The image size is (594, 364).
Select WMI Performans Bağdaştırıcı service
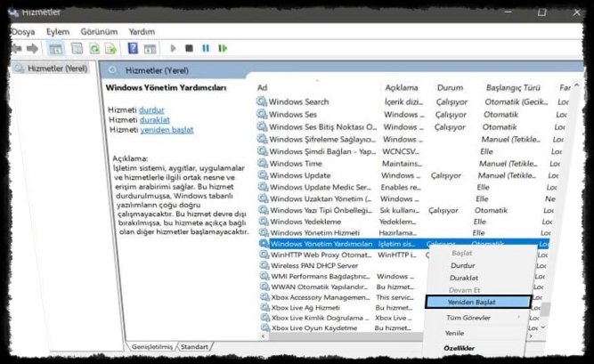click(403, 276)
